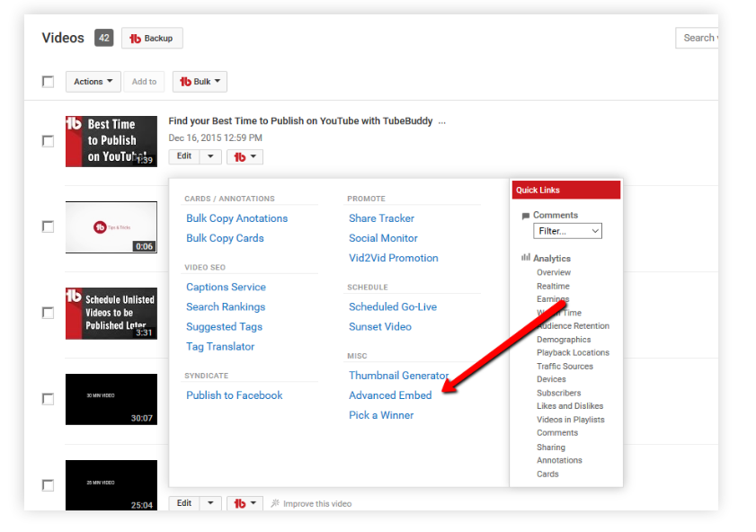Screen dimensions: 756x532
Task: Open Publish to Facebook under SYNDICATE
Action: point(237,395)
